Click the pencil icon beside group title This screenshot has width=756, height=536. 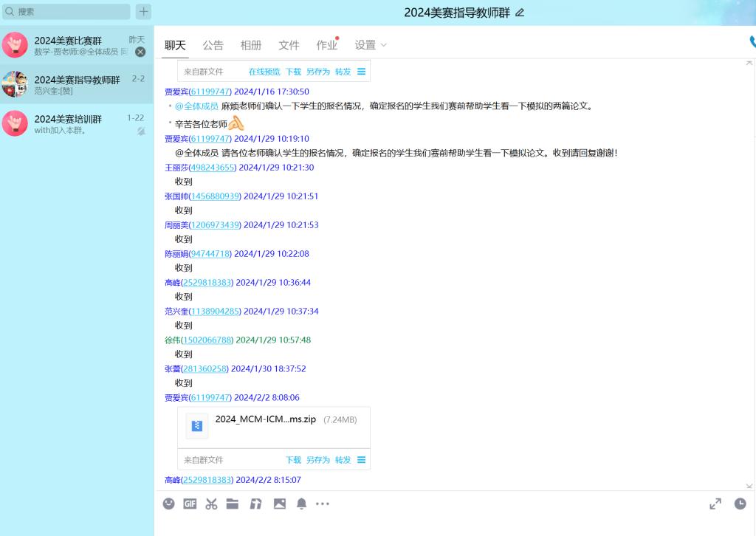point(520,13)
